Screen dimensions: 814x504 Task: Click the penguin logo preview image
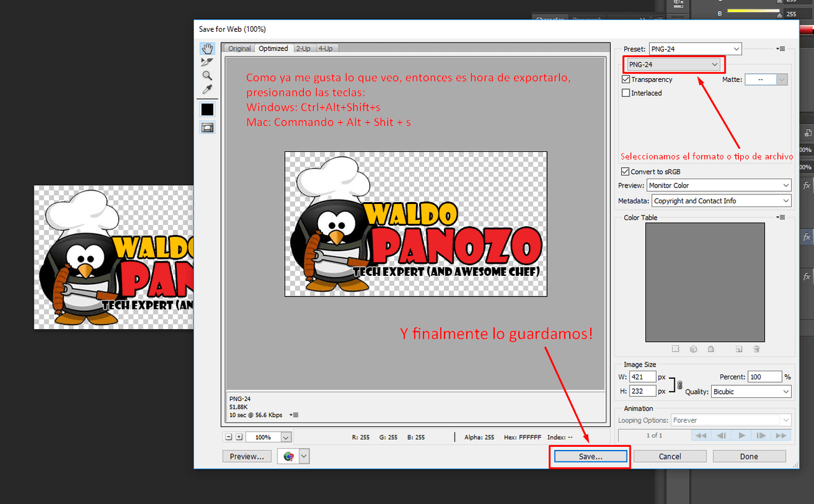point(416,224)
